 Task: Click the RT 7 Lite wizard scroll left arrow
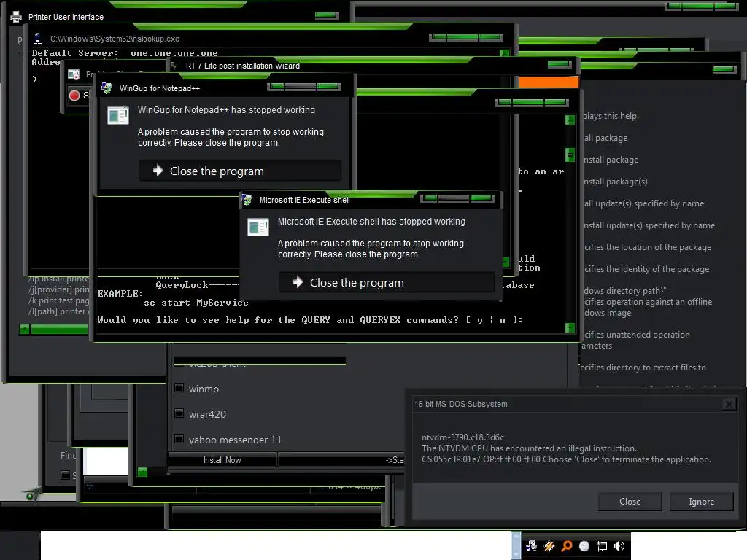click(142, 472)
